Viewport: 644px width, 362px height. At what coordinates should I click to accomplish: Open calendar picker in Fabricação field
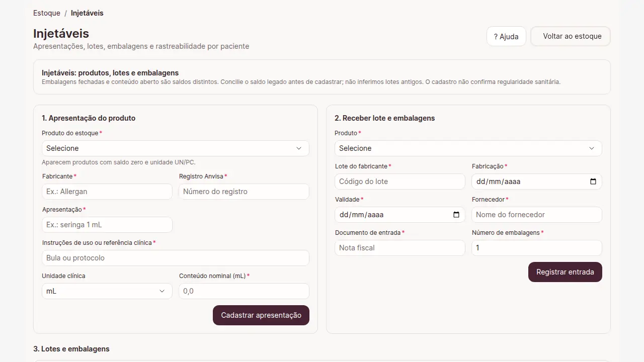(593, 182)
